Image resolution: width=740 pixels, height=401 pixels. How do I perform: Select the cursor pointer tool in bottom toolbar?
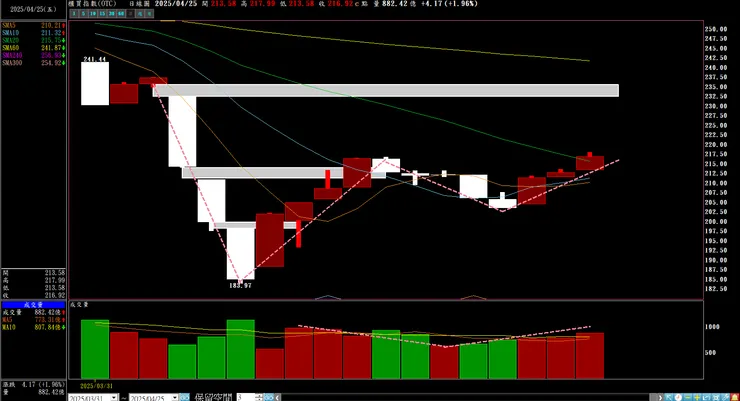click(668, 397)
